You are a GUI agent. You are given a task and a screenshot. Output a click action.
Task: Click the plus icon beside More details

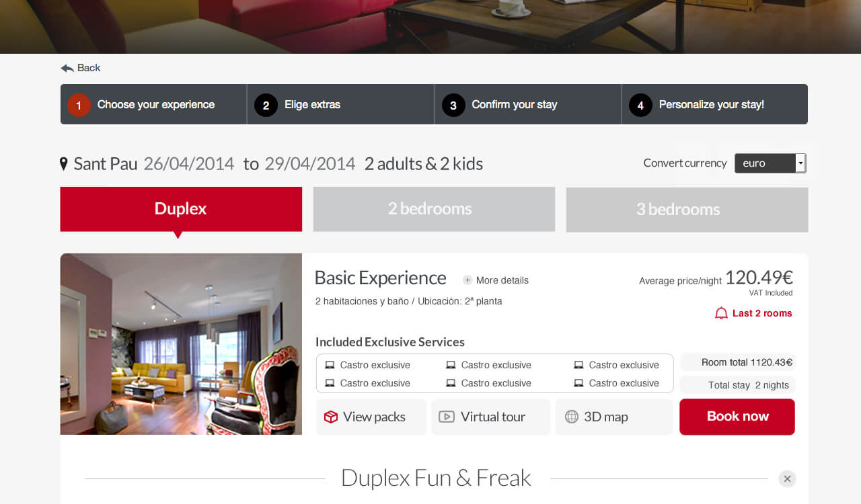click(x=467, y=280)
